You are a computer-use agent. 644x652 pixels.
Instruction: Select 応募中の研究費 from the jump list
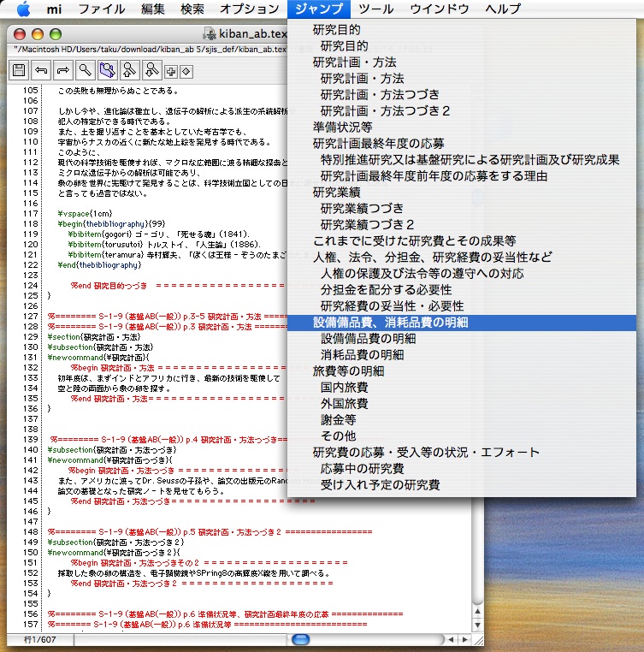point(363,469)
